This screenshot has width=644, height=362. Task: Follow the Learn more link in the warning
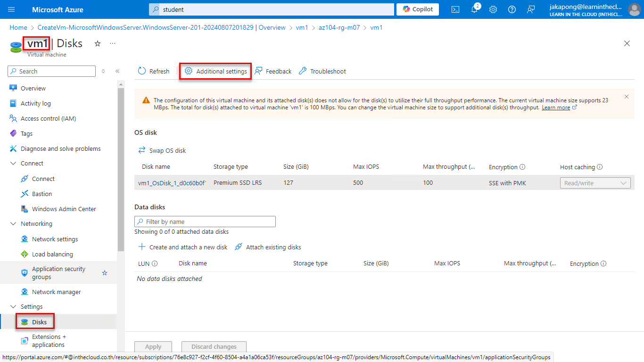click(x=556, y=107)
